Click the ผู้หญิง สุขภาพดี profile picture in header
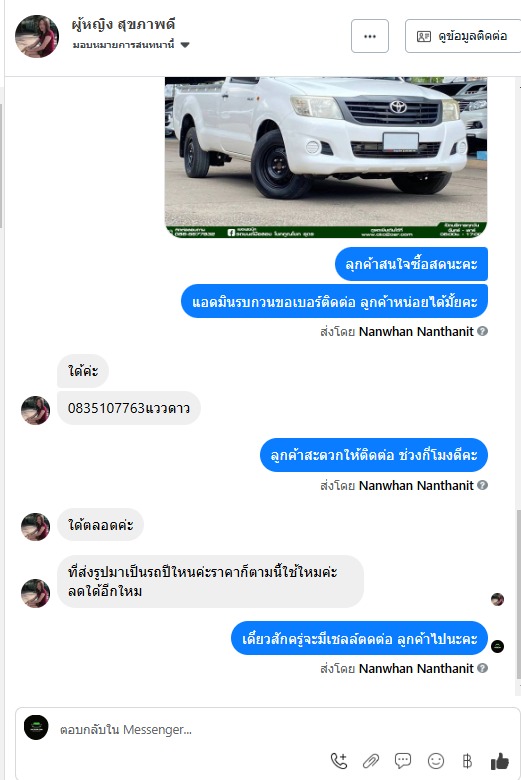This screenshot has height=780, width=521. [x=37, y=36]
